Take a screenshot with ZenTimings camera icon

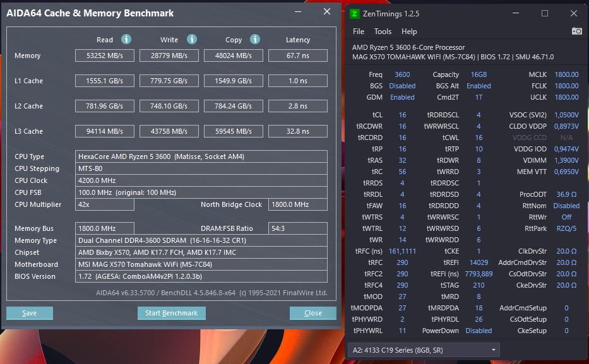576,31
